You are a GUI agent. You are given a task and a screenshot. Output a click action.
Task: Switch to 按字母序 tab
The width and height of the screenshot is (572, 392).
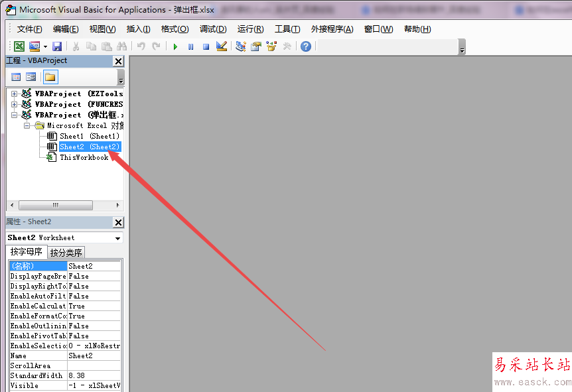27,251
